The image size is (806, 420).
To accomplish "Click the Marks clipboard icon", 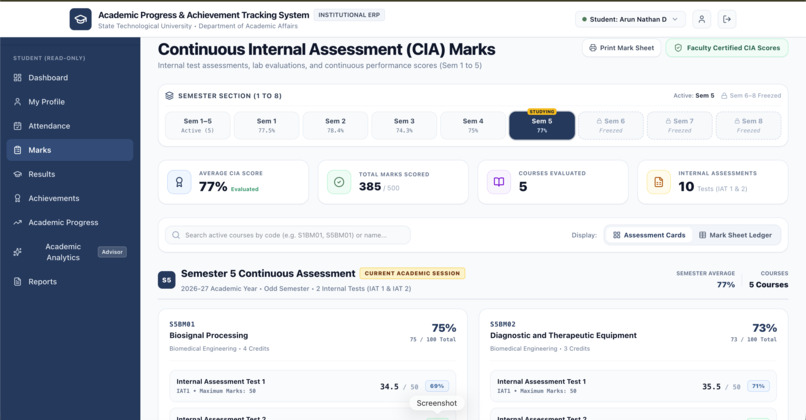I will click(17, 150).
